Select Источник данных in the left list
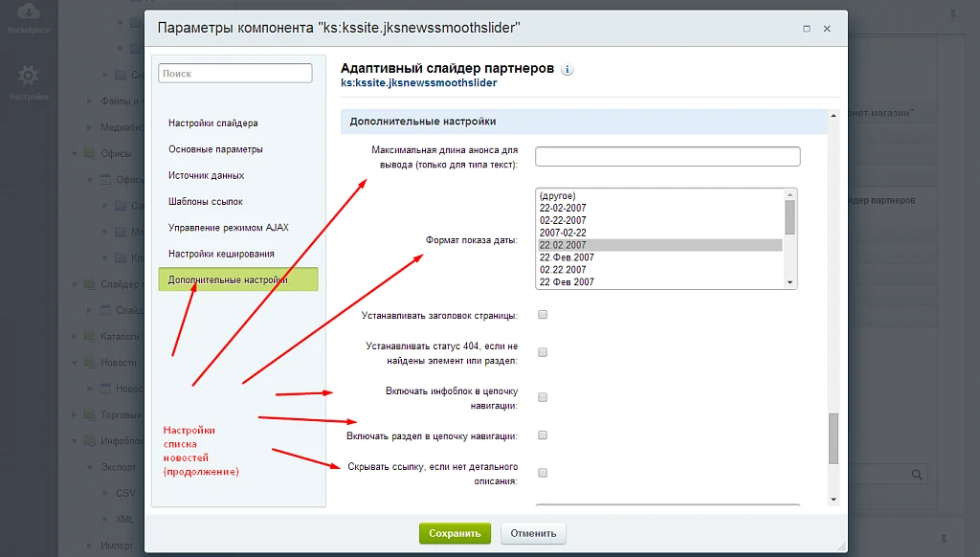980x557 pixels. click(x=207, y=176)
